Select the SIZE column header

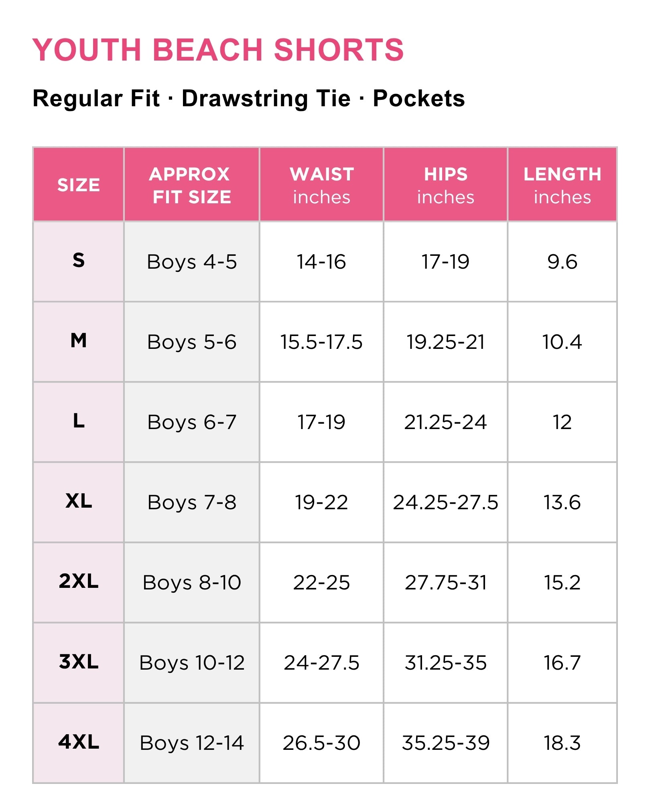[79, 185]
